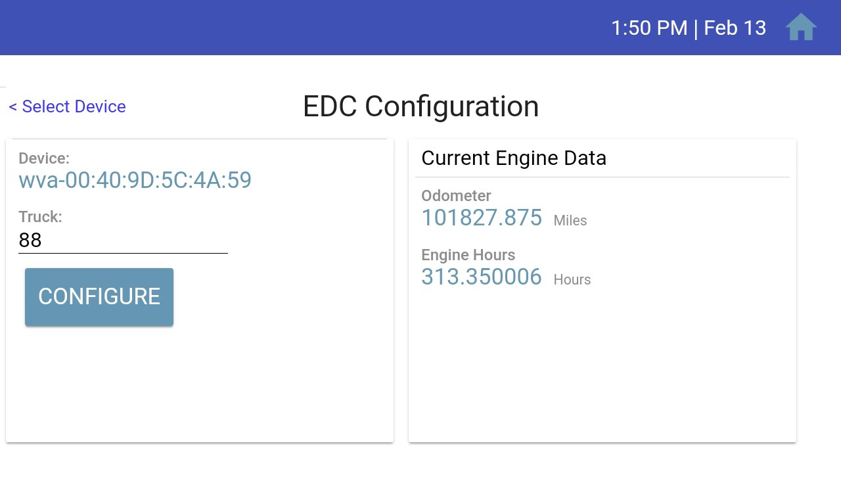Click the Engine Hours label

point(468,255)
